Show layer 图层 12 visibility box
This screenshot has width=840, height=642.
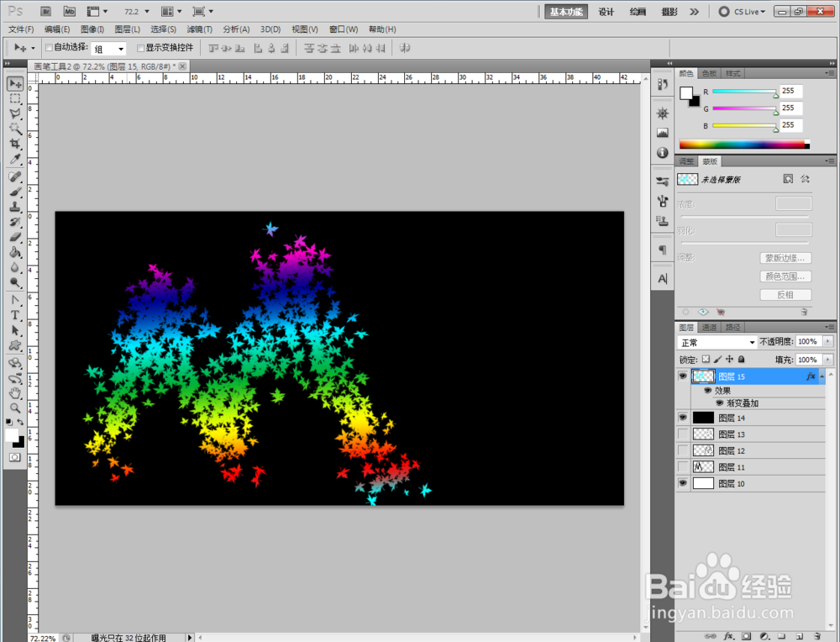(682, 450)
